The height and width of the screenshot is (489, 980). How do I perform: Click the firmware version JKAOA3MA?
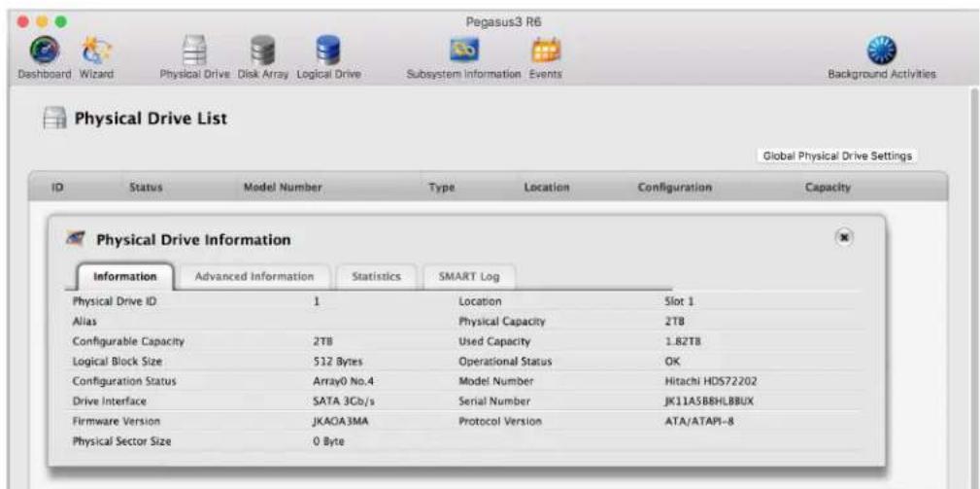click(x=341, y=421)
